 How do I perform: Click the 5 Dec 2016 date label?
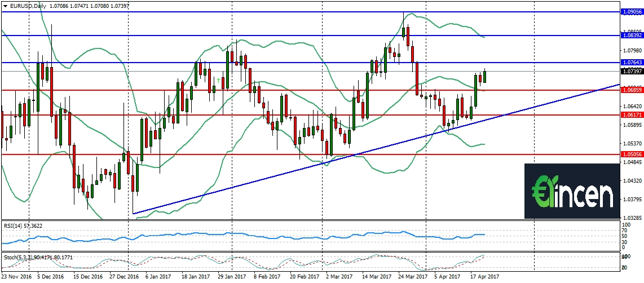tap(51, 277)
